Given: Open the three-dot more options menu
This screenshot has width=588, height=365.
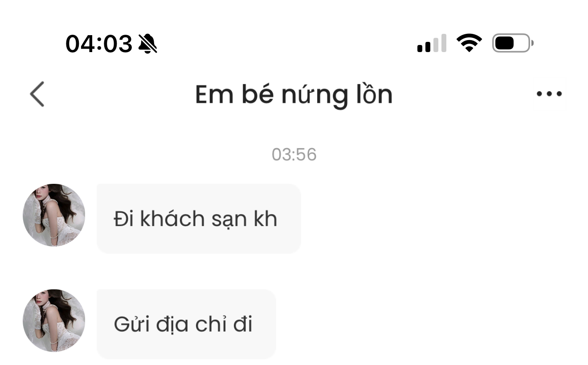Looking at the screenshot, I should click(x=549, y=94).
